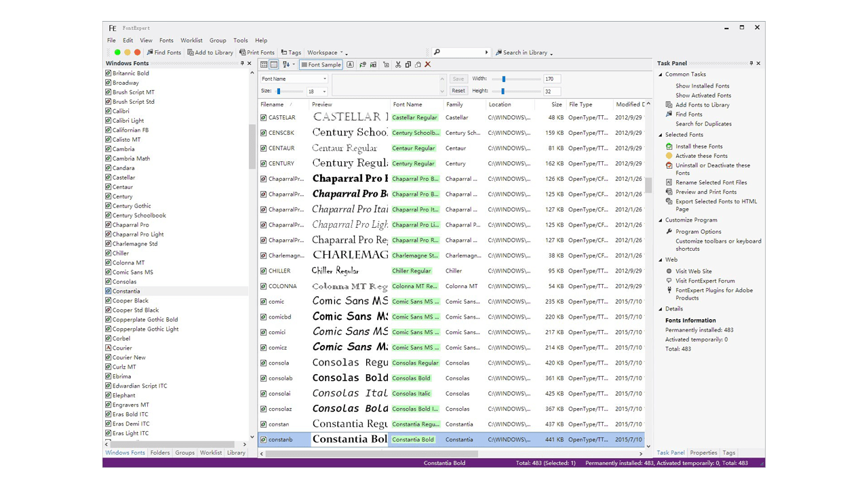Open the Font Name dropdown
Screen dimensions: 868x488
pyautogui.click(x=323, y=79)
